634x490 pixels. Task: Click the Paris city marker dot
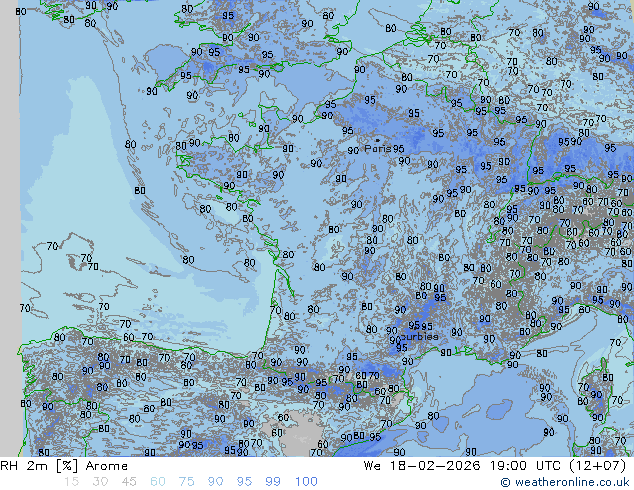[x=378, y=140]
